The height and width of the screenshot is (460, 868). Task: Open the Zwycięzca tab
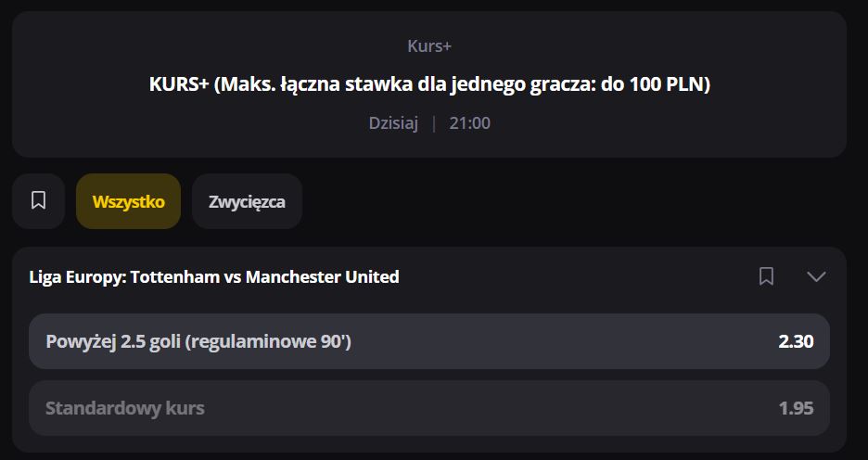(x=247, y=201)
